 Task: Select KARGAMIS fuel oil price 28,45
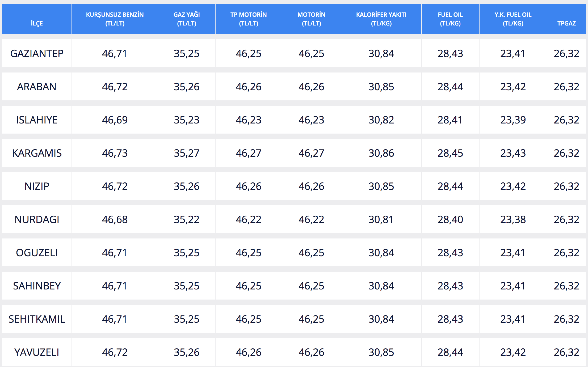(450, 153)
